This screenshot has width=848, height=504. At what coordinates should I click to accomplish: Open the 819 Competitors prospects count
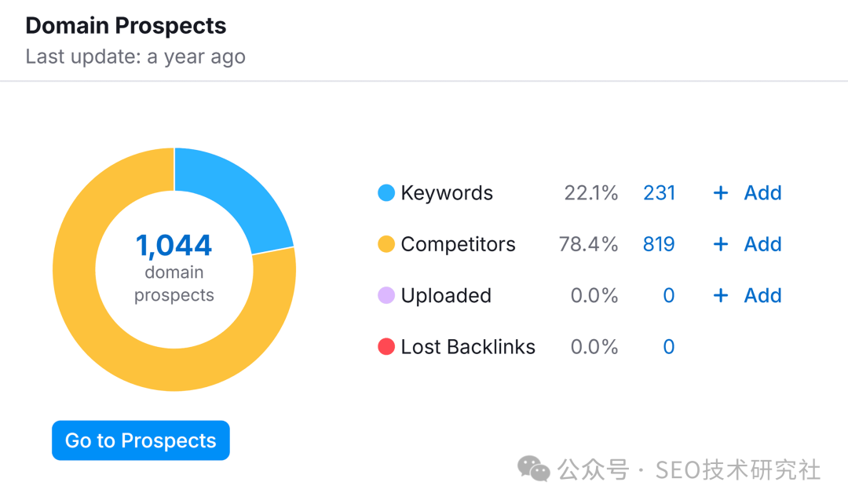click(659, 244)
